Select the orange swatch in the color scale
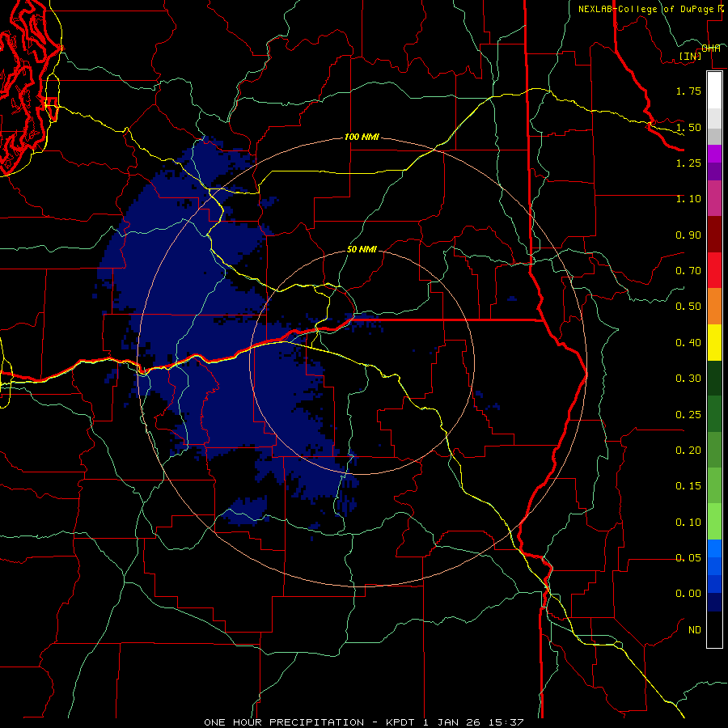The height and width of the screenshot is (728, 728). point(714,306)
